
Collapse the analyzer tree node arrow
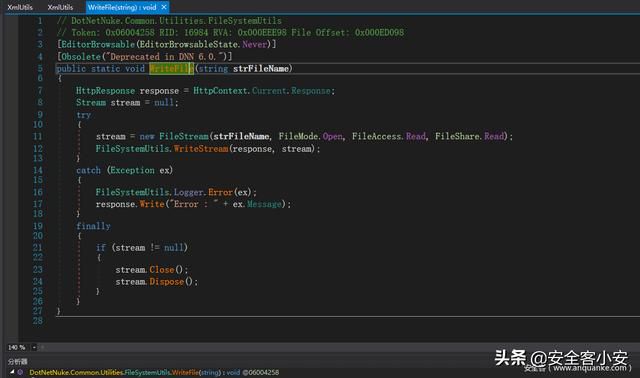coord(12,372)
